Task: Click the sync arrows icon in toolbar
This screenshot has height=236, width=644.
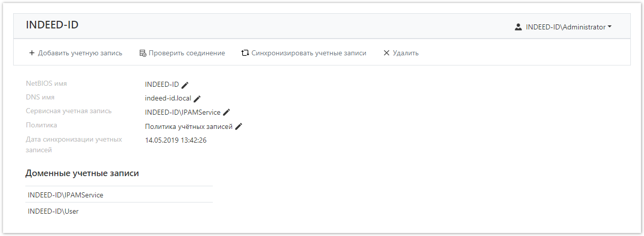Action: pos(245,53)
